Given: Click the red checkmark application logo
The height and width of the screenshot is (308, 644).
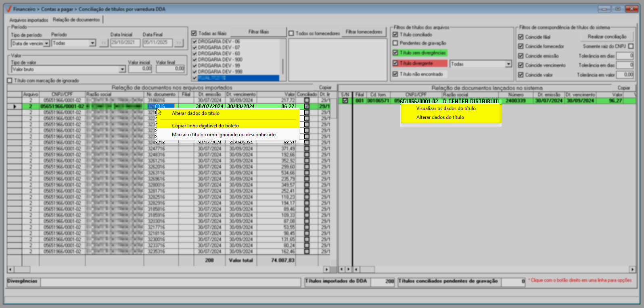Looking at the screenshot, I should (x=8, y=9).
